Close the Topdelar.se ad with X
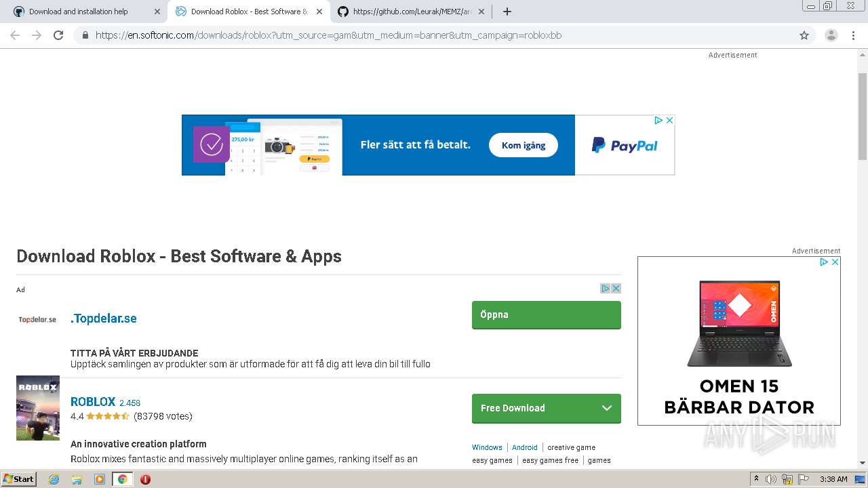868x488 pixels. click(616, 288)
